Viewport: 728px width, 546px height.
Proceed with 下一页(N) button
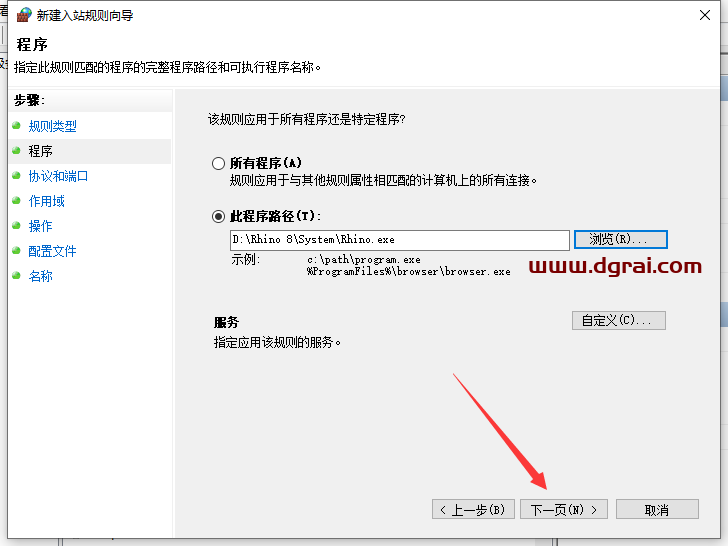coord(564,510)
